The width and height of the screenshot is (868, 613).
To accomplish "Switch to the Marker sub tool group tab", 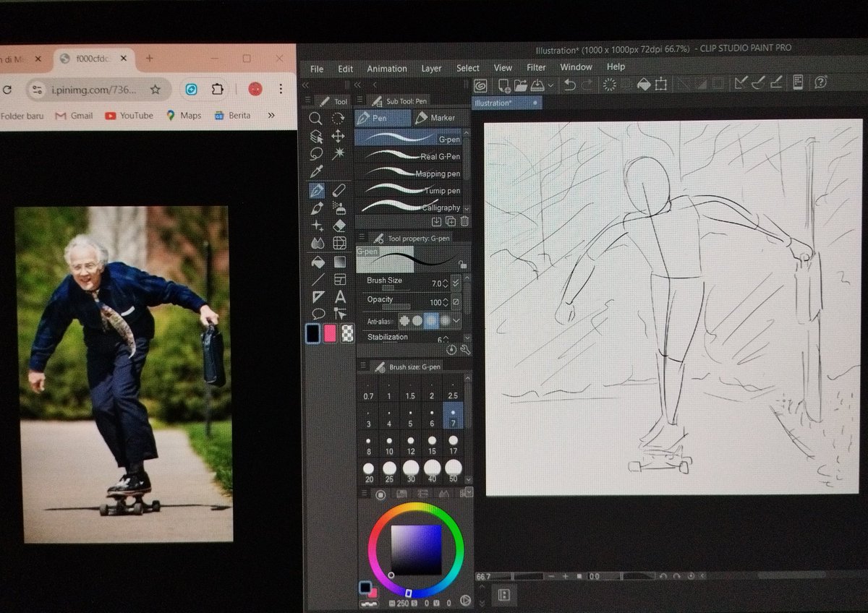I will tap(442, 118).
